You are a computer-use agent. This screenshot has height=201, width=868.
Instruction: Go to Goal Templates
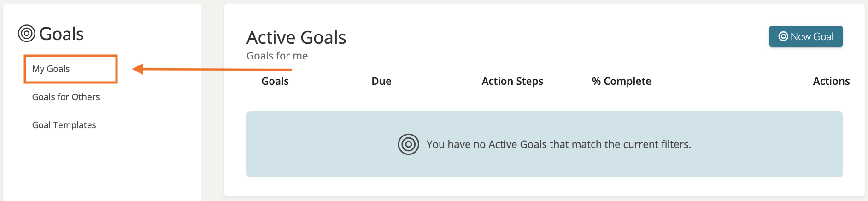tap(64, 125)
